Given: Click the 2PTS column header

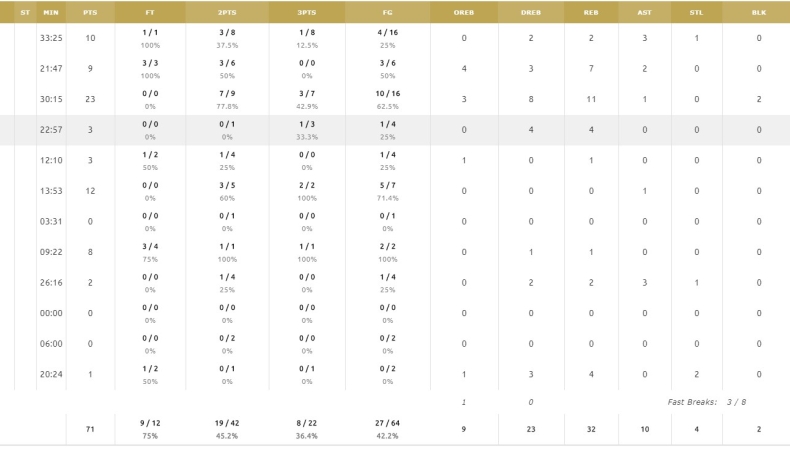Looking at the screenshot, I should [x=227, y=12].
